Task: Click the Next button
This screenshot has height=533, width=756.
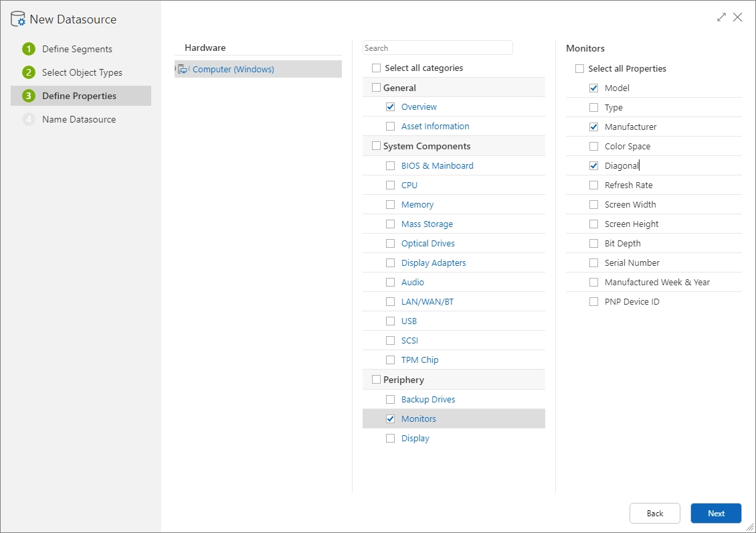Action: click(x=716, y=513)
